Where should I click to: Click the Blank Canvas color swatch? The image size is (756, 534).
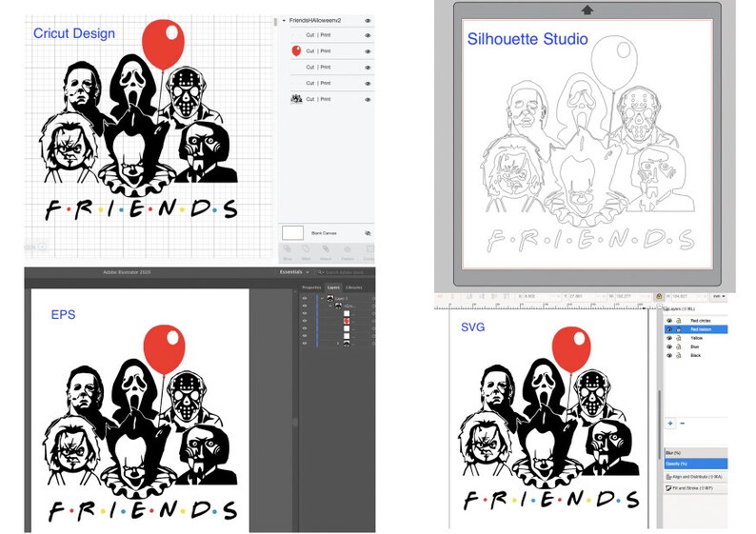[292, 233]
